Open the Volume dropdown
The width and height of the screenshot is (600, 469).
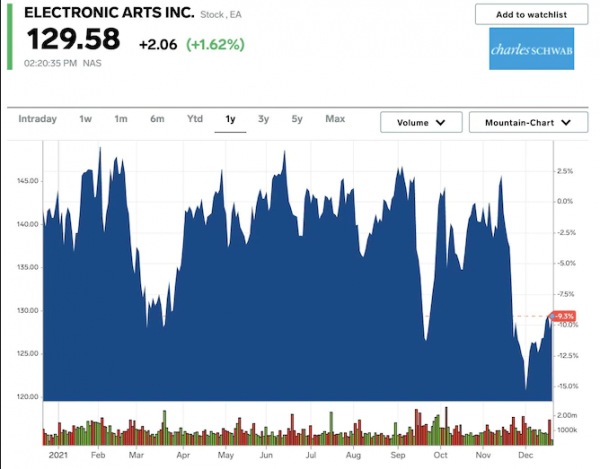420,122
